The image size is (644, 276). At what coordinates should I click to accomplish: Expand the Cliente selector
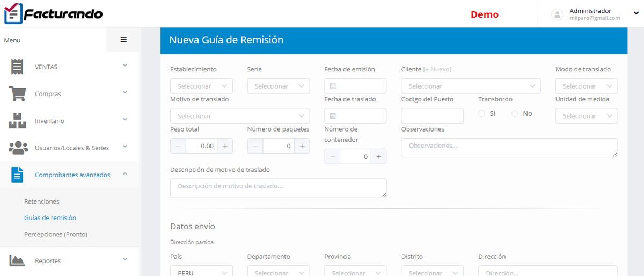471,86
